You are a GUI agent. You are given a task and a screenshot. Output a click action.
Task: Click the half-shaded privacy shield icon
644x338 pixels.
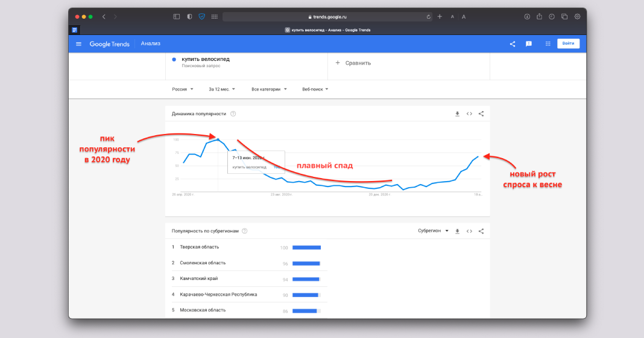[189, 17]
